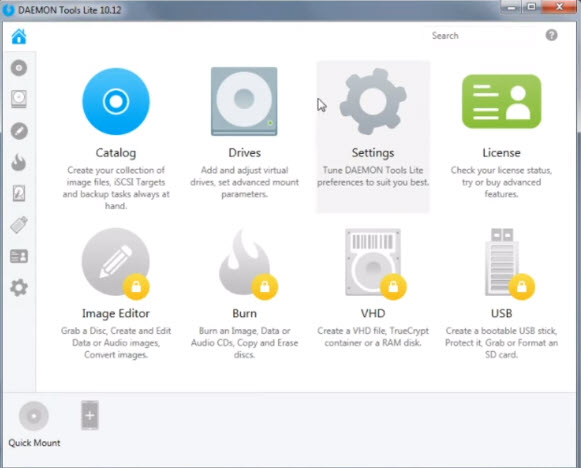This screenshot has width=581, height=468.
Task: Click 'Create a VHD file, TrueCrypt' description
Action: [x=373, y=337]
